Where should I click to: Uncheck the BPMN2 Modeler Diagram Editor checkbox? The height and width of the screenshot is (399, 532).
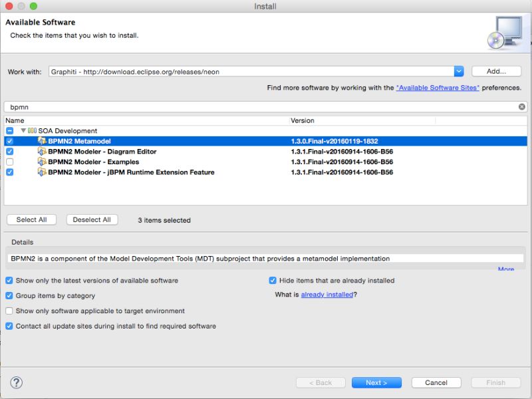click(x=10, y=152)
